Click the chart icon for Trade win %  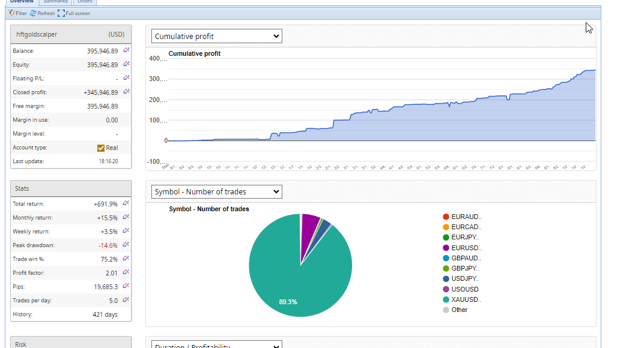pyautogui.click(x=126, y=259)
